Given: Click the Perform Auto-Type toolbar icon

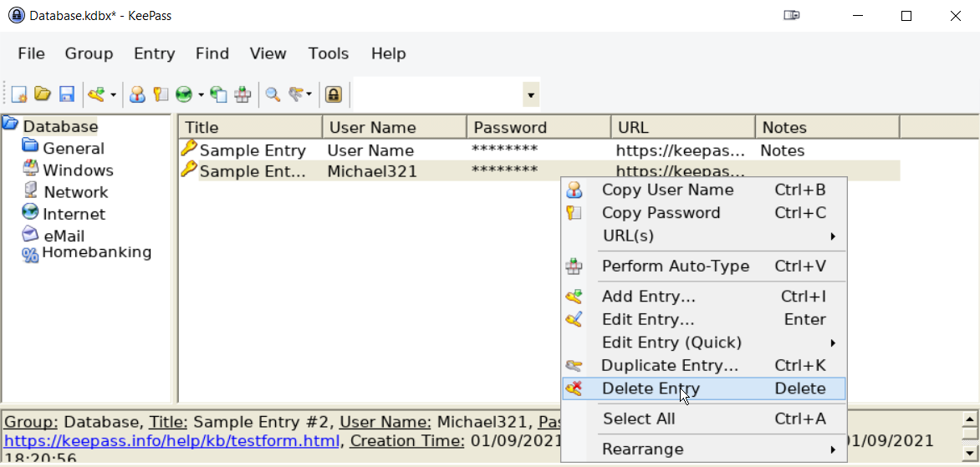Looking at the screenshot, I should tap(242, 94).
